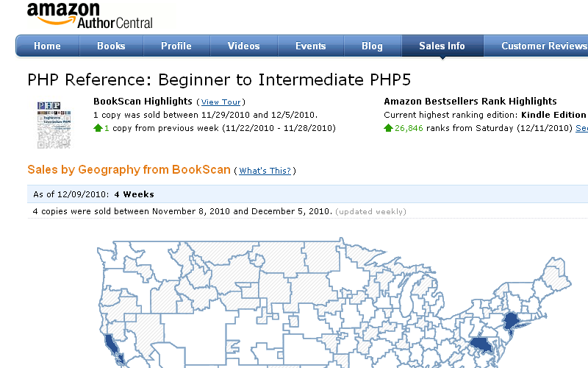The width and height of the screenshot is (588, 368).
Task: Click green up arrow beside 26,846 ranks
Action: pos(388,128)
